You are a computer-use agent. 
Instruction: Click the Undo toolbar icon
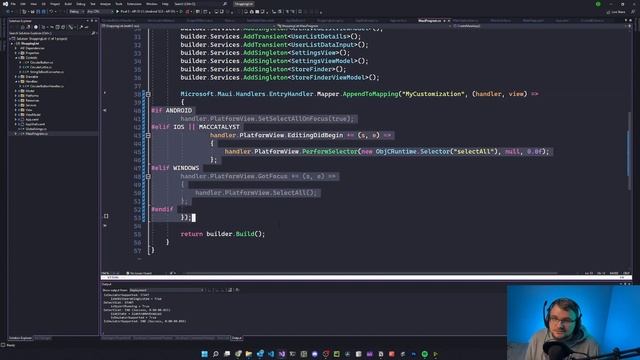pos(51,11)
